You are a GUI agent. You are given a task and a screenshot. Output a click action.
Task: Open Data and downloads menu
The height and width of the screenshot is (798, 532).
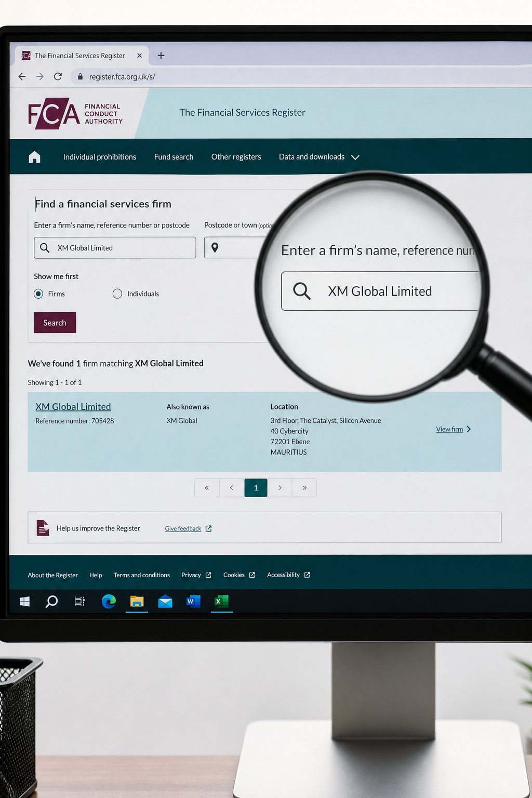coord(312,157)
